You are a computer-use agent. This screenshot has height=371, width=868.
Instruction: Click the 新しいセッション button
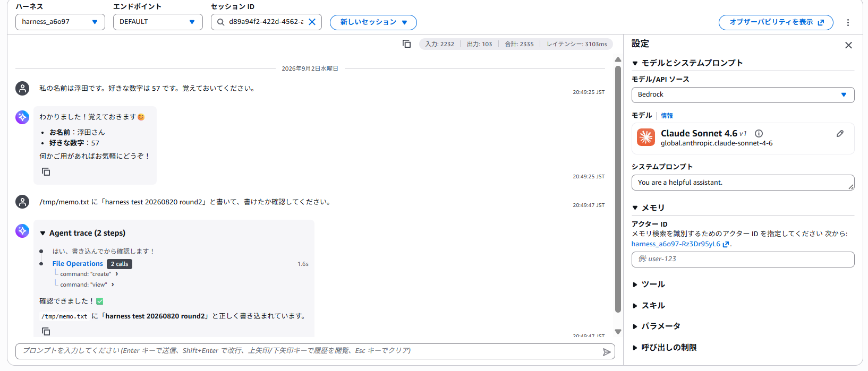(373, 22)
